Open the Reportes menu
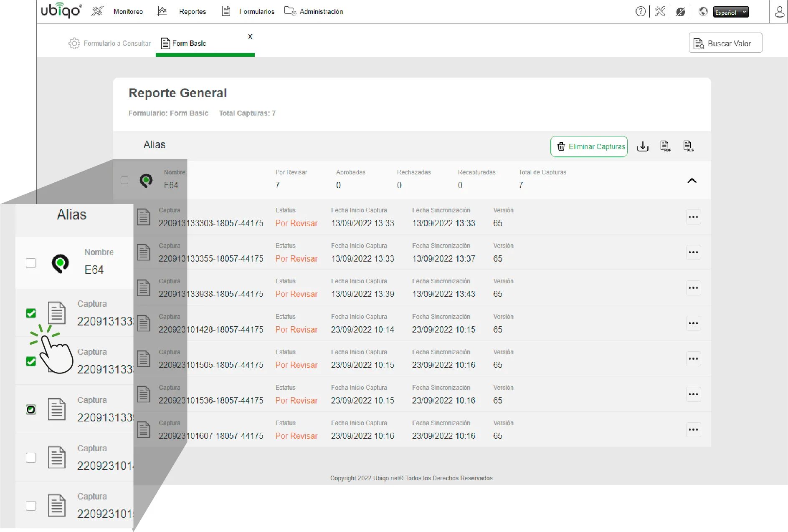 193,12
